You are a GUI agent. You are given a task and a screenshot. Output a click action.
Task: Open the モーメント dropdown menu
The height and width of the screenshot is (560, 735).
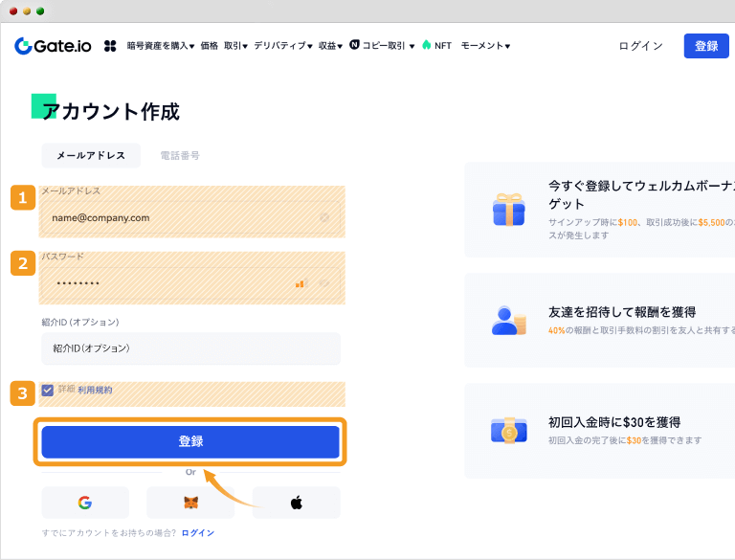click(485, 46)
